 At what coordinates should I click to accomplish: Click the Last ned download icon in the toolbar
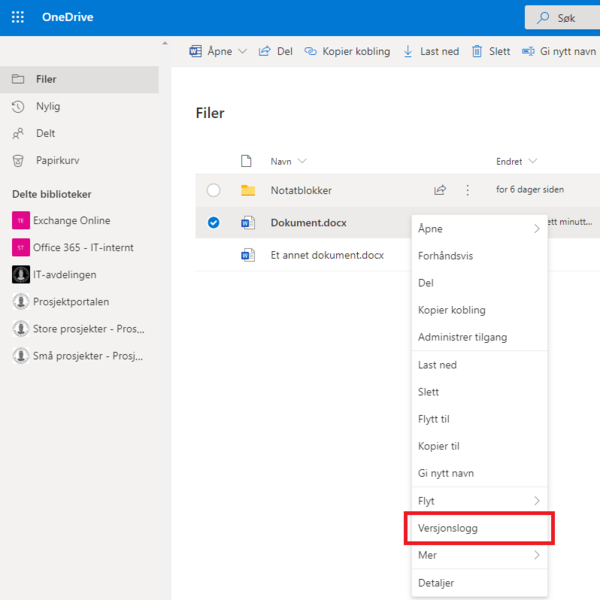tap(408, 51)
